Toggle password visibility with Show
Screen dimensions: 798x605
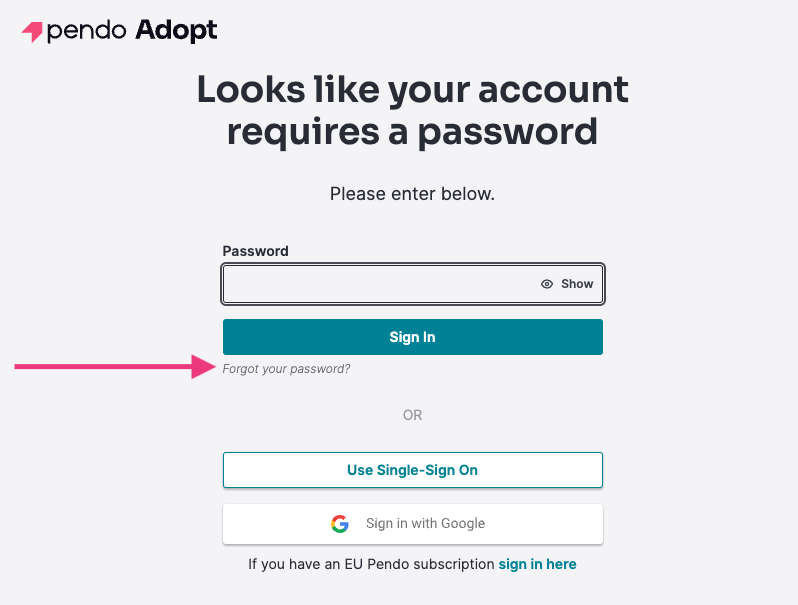567,284
